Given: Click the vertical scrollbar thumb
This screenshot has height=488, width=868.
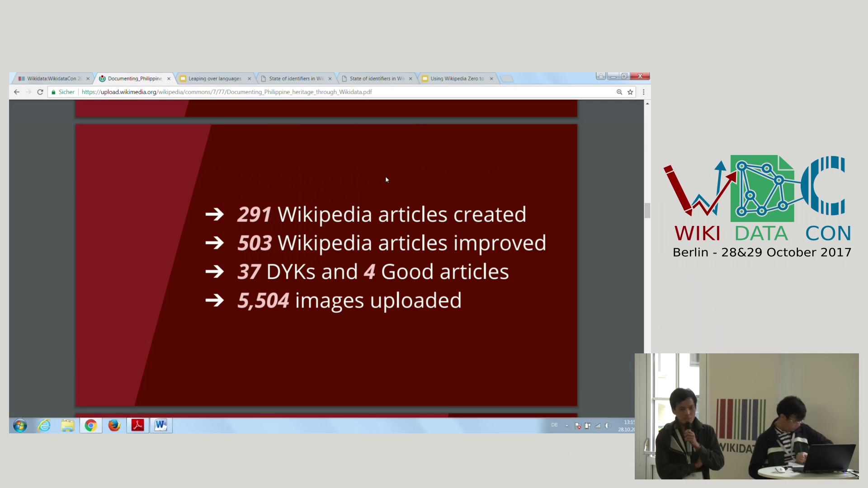Looking at the screenshot, I should [x=647, y=211].
